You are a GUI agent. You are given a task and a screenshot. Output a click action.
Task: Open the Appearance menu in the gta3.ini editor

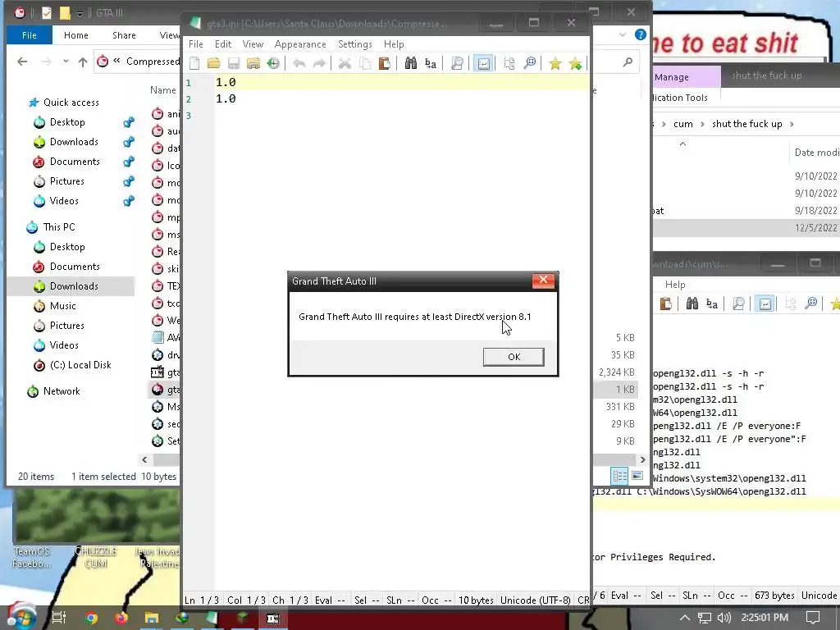tap(300, 44)
